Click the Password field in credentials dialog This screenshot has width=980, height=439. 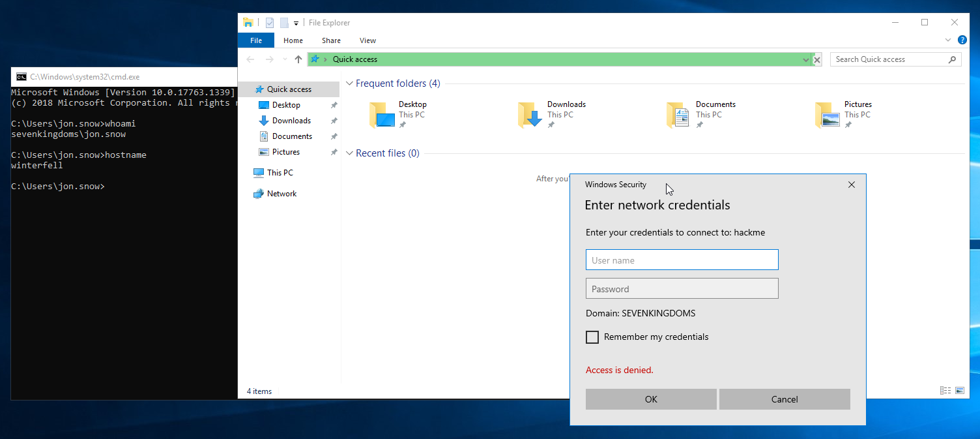point(682,288)
